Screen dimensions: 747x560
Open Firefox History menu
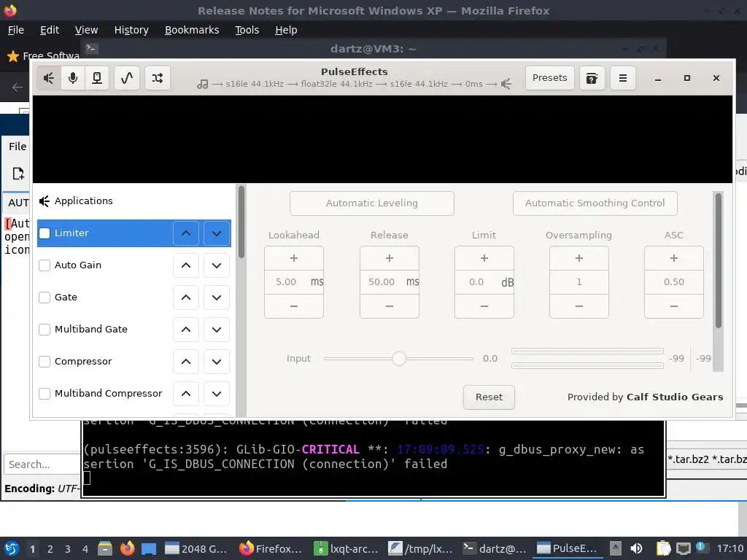[x=131, y=30]
